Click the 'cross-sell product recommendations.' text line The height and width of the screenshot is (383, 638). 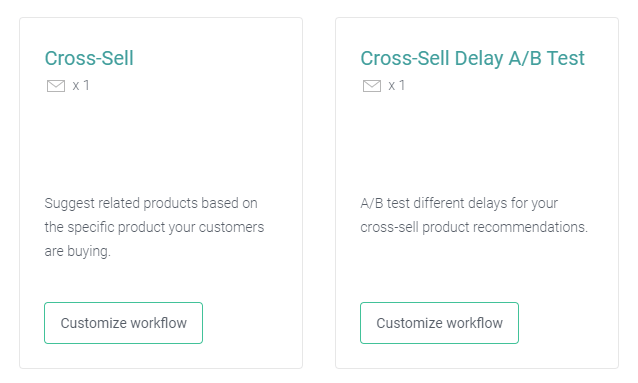point(474,227)
